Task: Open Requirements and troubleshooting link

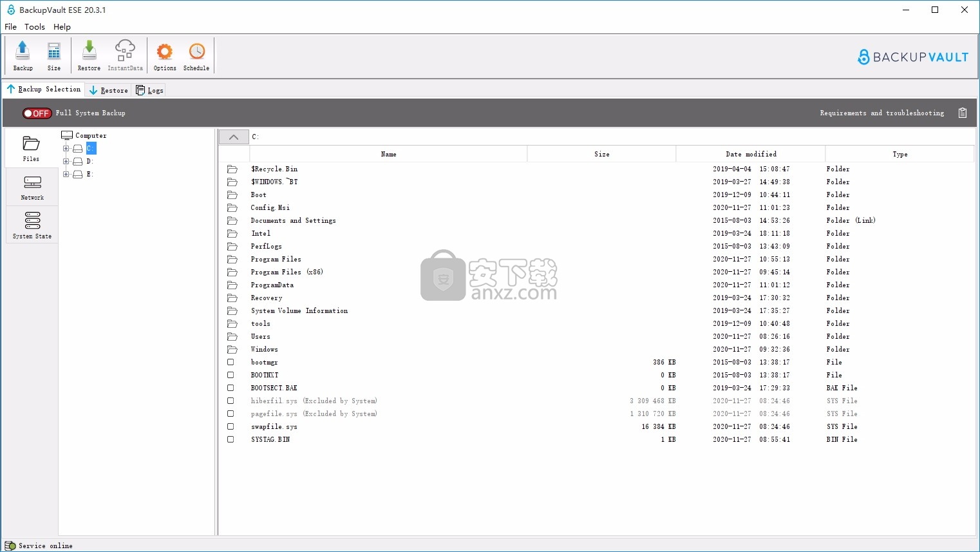Action: coord(882,113)
